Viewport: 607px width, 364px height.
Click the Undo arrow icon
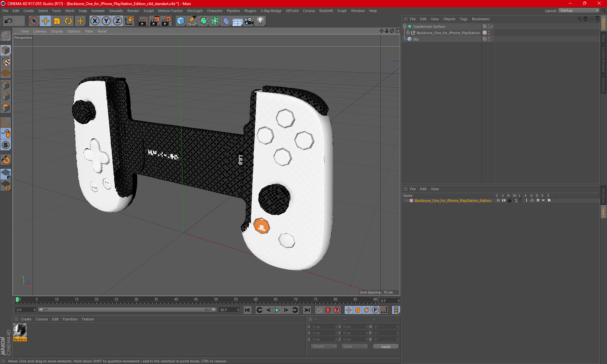(x=9, y=21)
